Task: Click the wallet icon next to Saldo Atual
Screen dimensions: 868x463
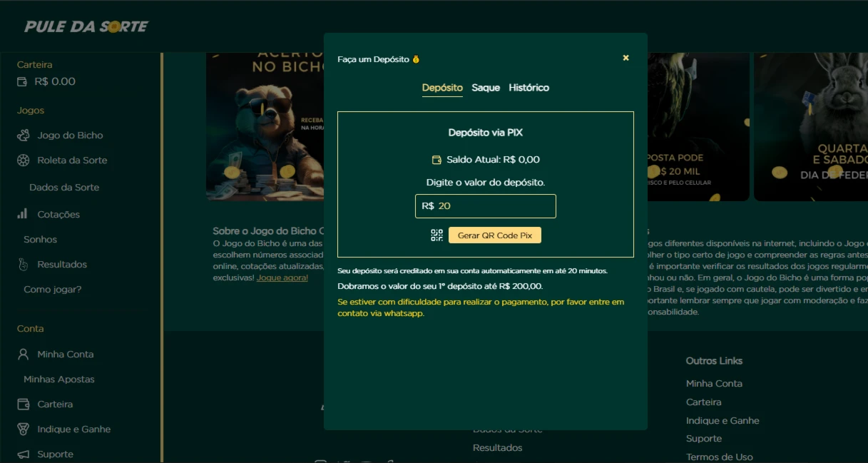Action: pos(436,159)
